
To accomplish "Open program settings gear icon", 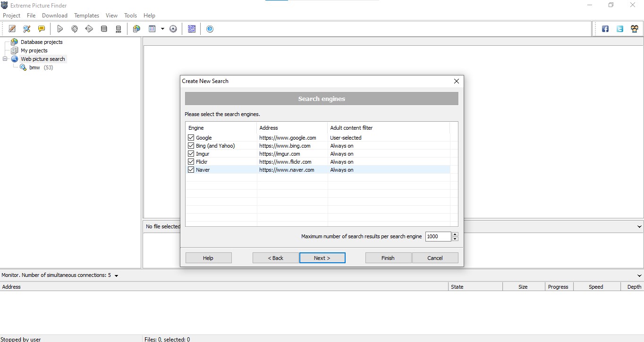I will pos(173,29).
